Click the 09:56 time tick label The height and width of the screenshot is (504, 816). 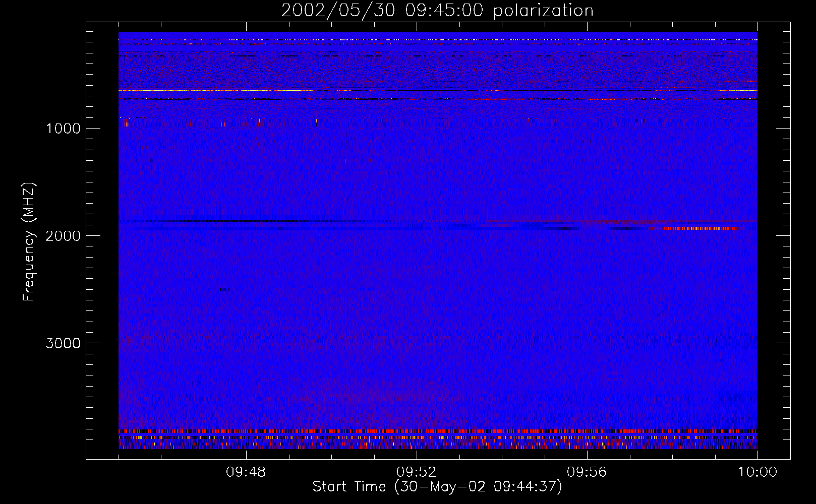[x=587, y=472]
